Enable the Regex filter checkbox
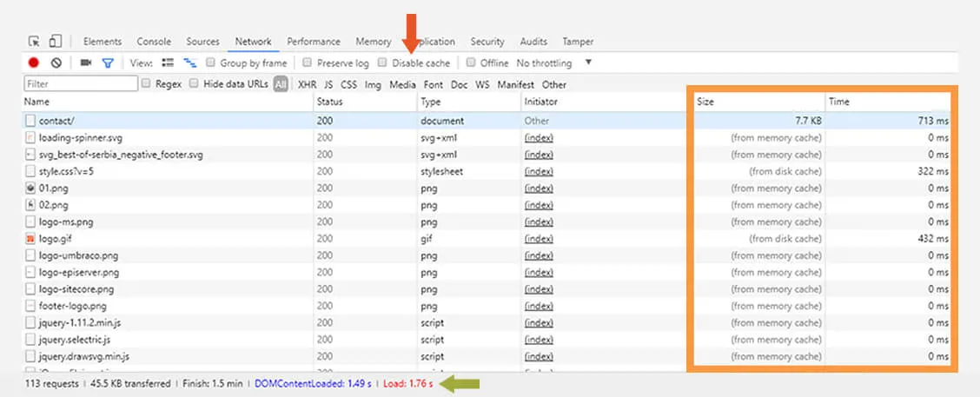980x397 pixels. tap(146, 83)
